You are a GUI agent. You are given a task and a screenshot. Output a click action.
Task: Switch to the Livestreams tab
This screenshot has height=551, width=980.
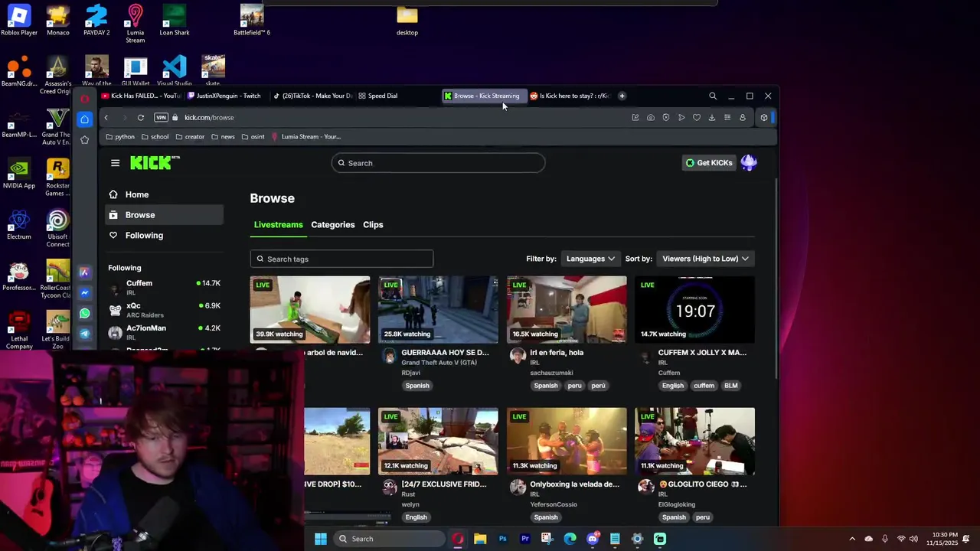pos(278,224)
